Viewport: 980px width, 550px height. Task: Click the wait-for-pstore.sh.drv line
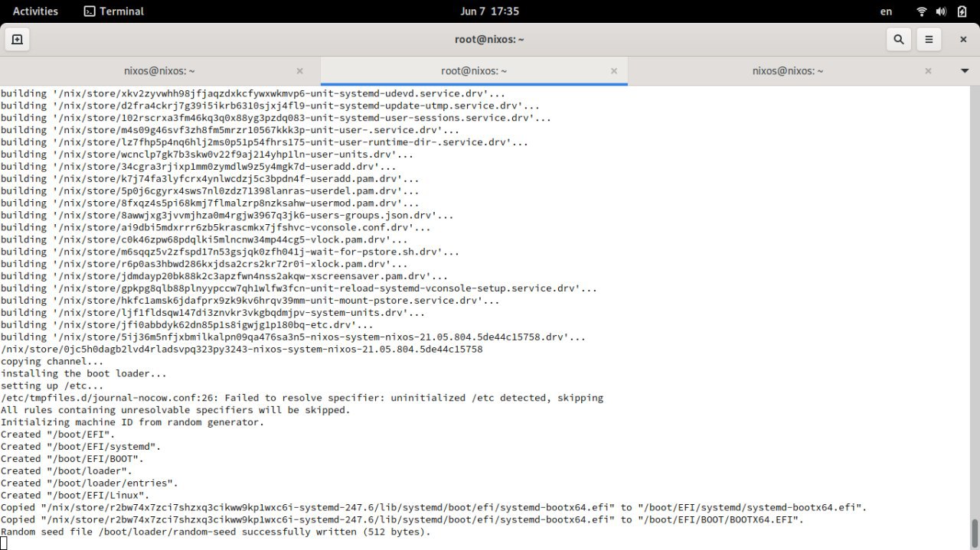click(230, 252)
